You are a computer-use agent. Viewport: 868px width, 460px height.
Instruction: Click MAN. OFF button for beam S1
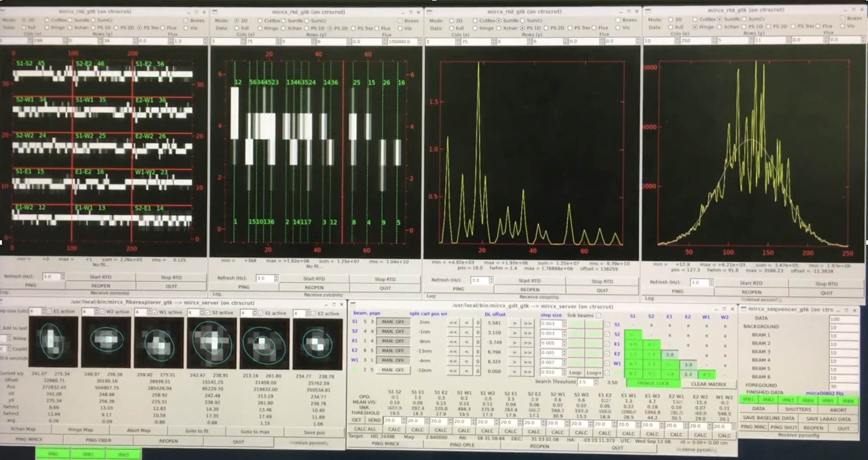tap(393, 322)
